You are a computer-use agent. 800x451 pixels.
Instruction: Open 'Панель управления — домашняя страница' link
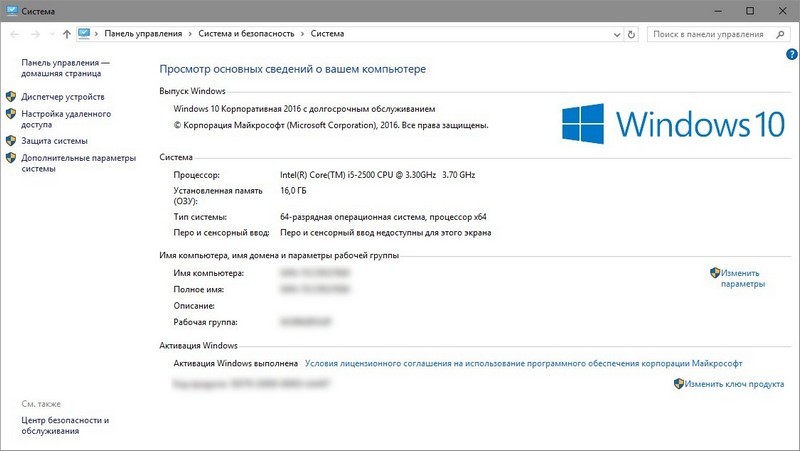pos(65,68)
